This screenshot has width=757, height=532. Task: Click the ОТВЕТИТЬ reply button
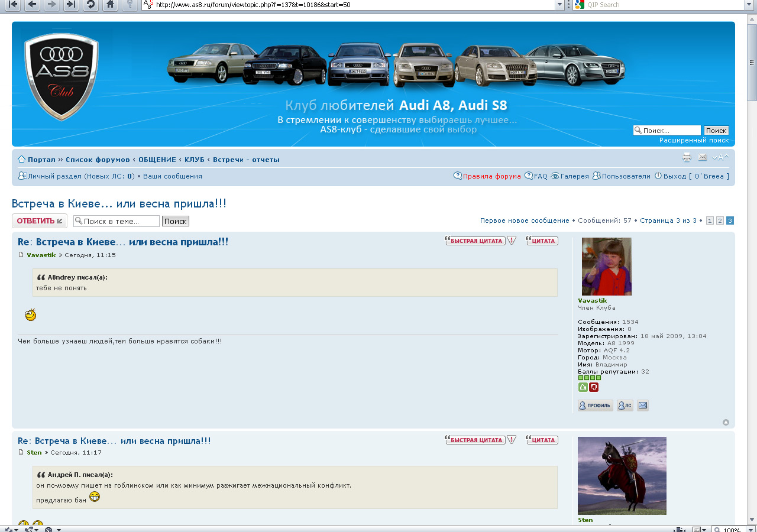point(39,221)
